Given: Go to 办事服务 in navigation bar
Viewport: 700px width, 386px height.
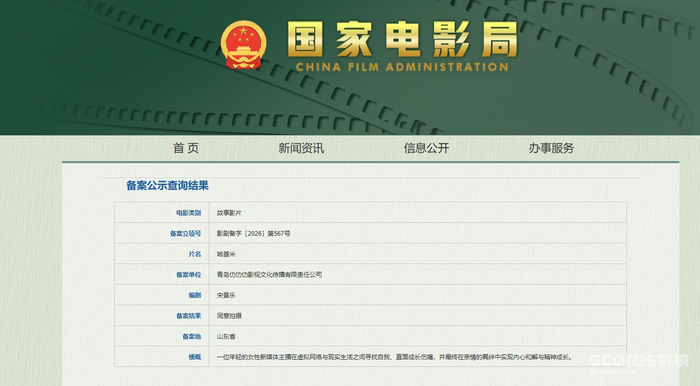Looking at the screenshot, I should tap(551, 148).
